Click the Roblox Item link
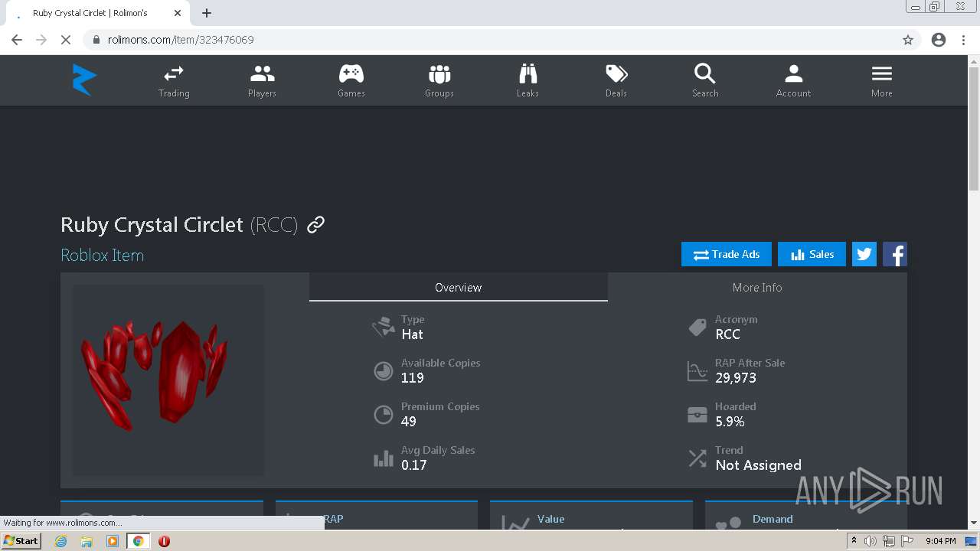The image size is (980, 551). coord(103,255)
